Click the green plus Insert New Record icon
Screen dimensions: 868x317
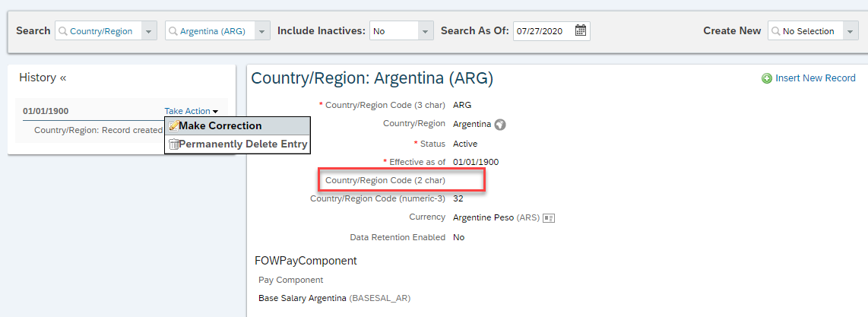[x=767, y=78]
